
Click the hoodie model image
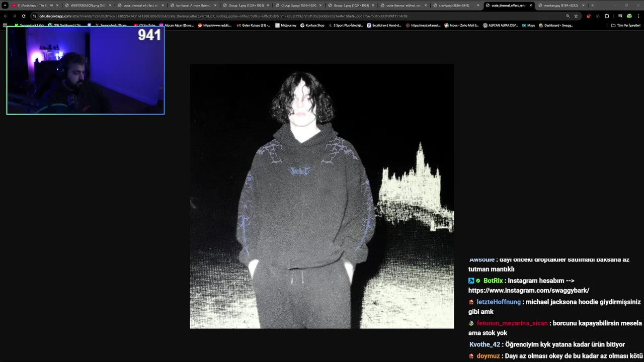322,196
